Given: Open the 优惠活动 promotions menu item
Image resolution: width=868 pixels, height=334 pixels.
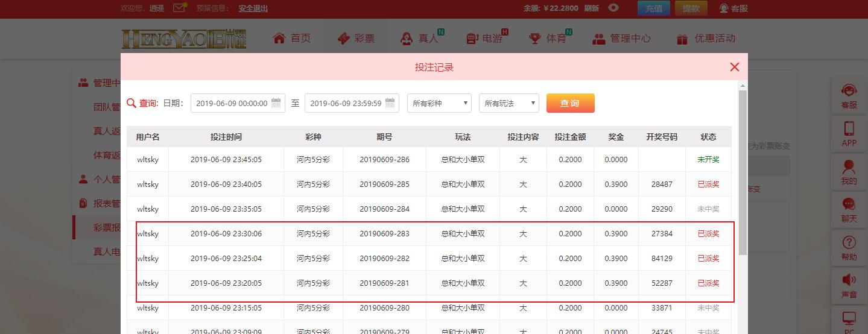Looking at the screenshot, I should 706,39.
